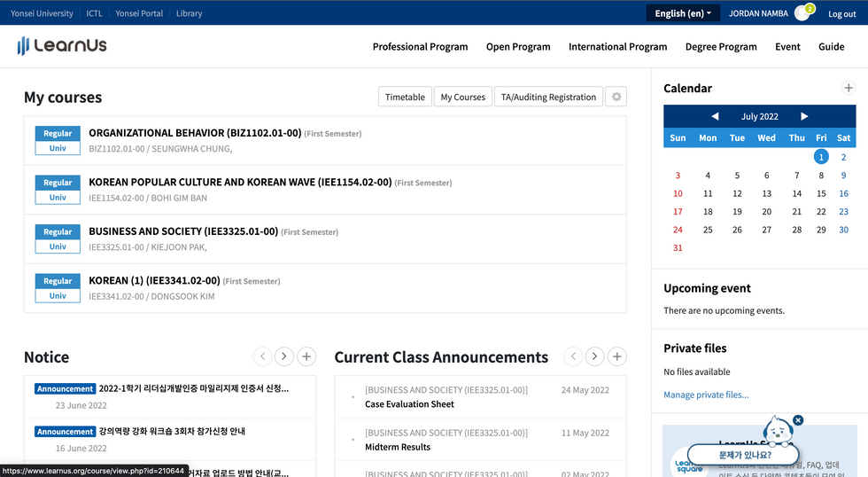Select July 15 in the calendar
This screenshot has height=477, width=868.
coord(821,193)
